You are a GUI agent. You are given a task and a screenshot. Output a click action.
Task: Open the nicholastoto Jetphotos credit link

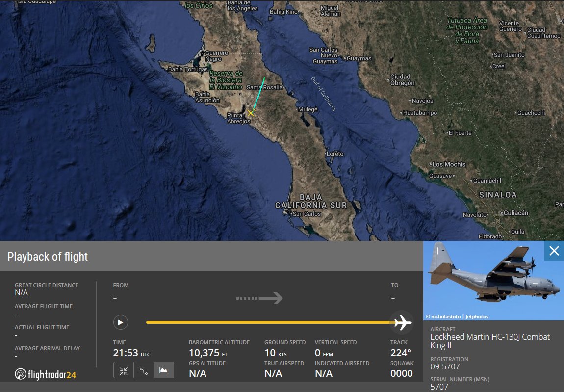[x=457, y=317]
